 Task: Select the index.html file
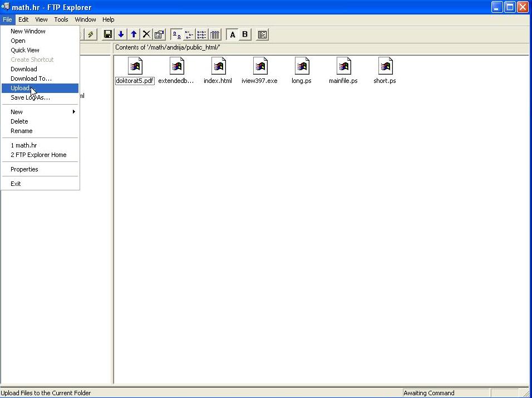[x=218, y=71]
